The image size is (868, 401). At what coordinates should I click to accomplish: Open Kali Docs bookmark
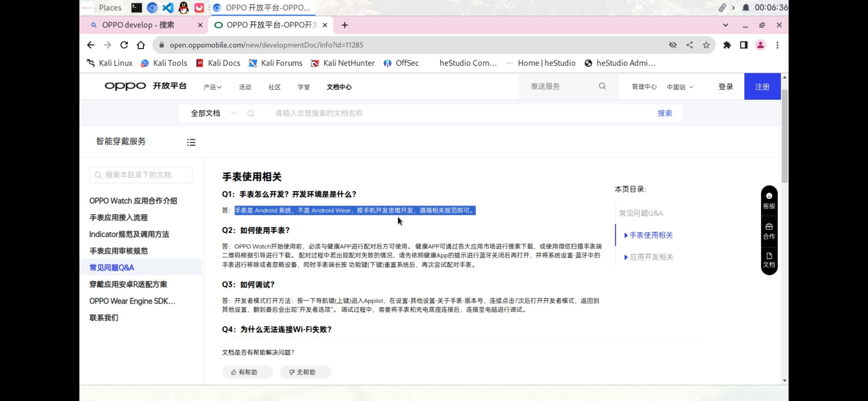(218, 63)
